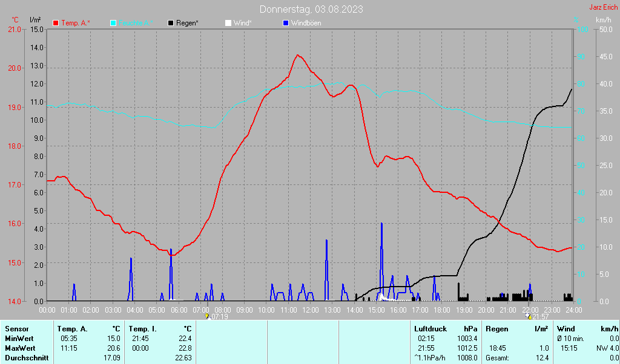Click the '12.4' total rain value
The height and width of the screenshot is (364, 620).
click(x=542, y=358)
